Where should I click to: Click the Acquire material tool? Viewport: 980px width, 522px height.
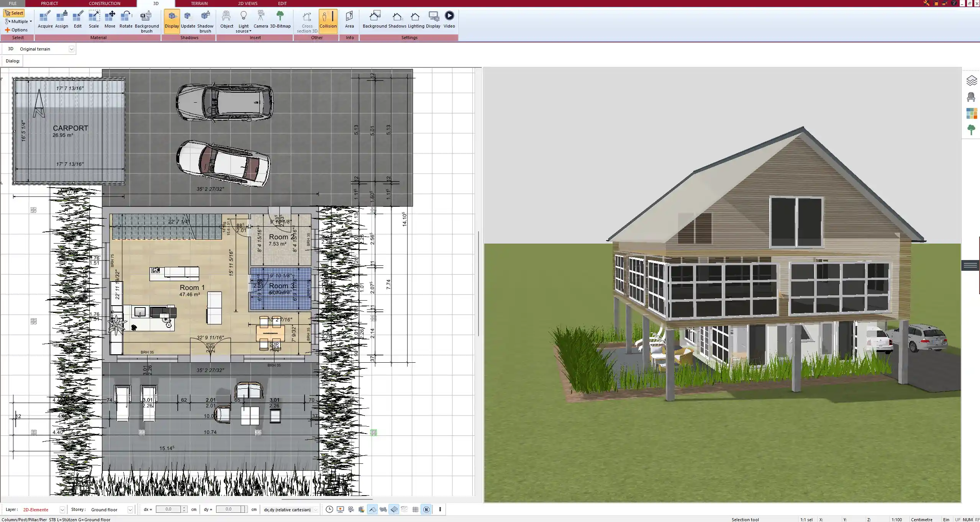pos(45,20)
